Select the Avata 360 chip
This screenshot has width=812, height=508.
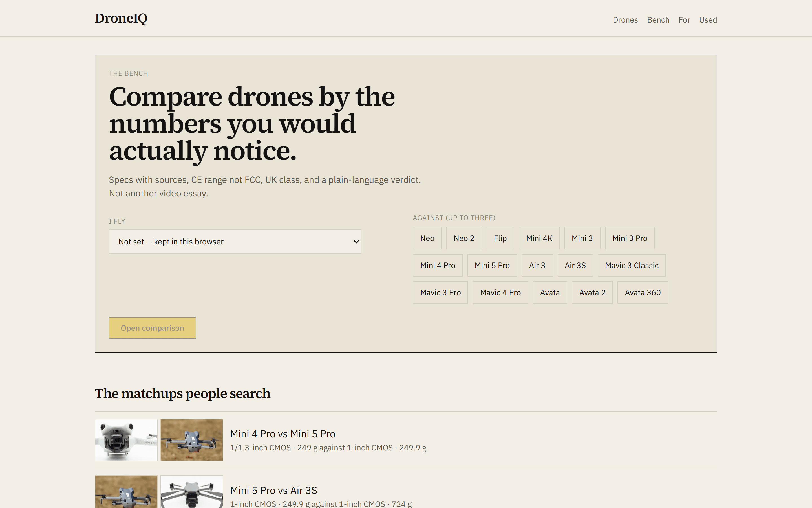click(643, 293)
